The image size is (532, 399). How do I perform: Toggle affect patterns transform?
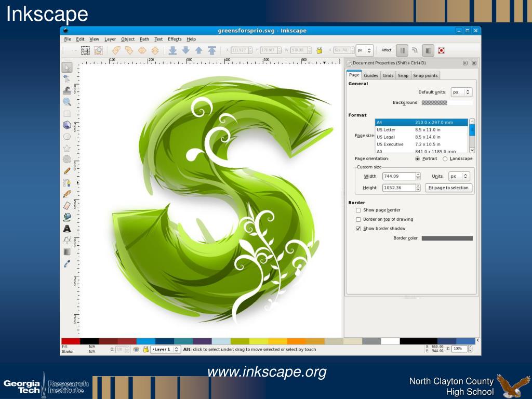pyautogui.click(x=441, y=50)
